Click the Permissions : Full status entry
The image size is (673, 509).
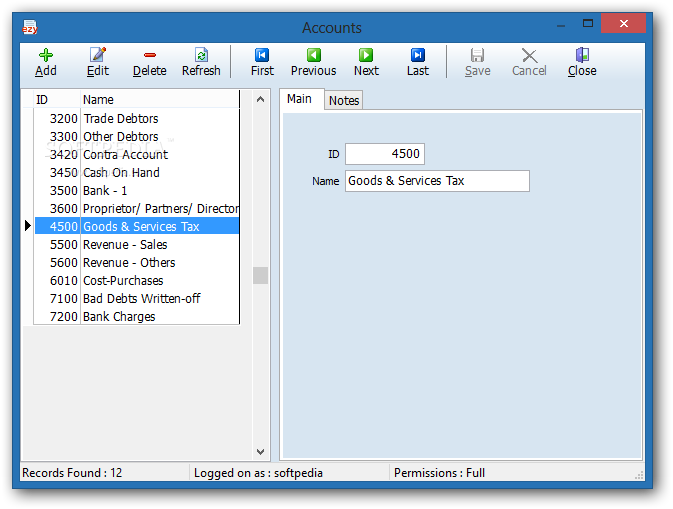(440, 473)
